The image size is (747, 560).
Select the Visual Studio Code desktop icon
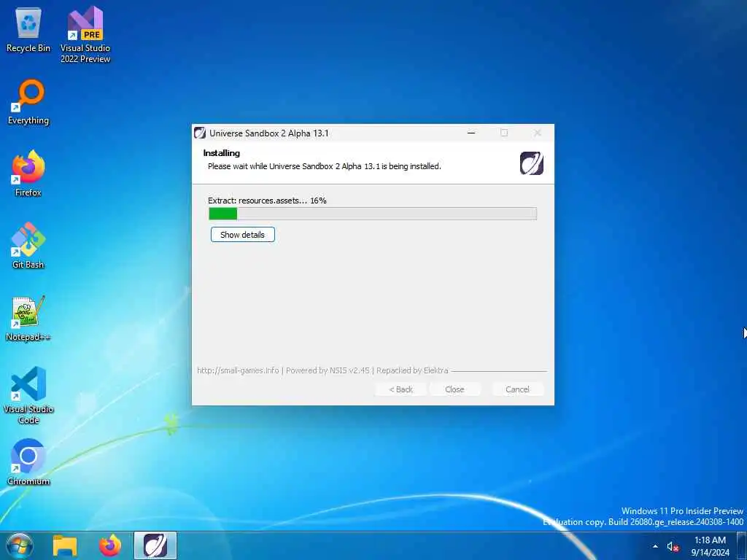28,395
